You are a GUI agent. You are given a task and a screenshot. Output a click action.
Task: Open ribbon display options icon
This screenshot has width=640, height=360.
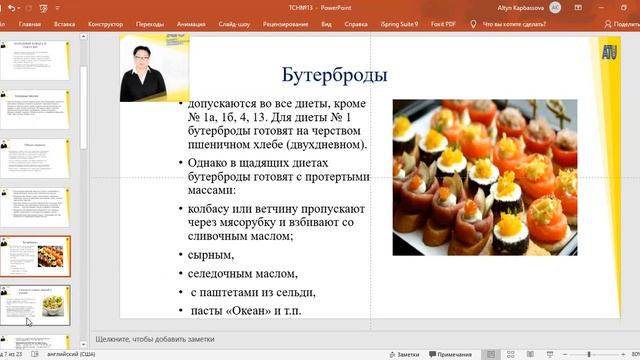578,8
